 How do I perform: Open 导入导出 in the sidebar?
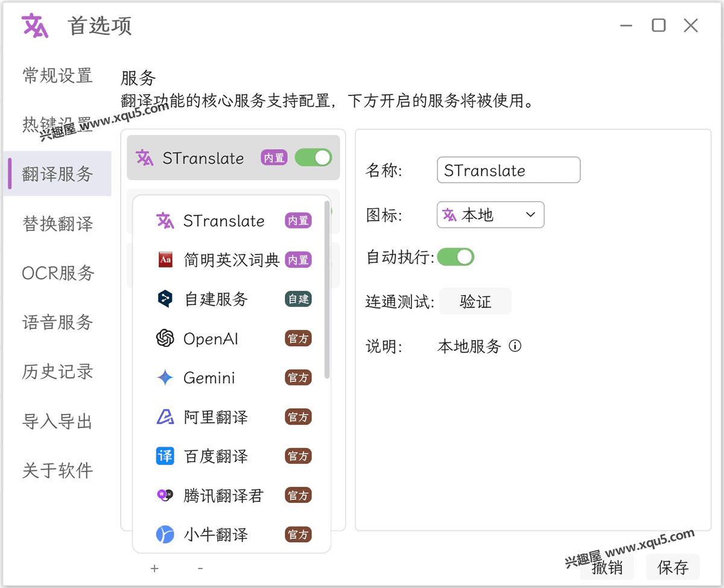coord(57,421)
